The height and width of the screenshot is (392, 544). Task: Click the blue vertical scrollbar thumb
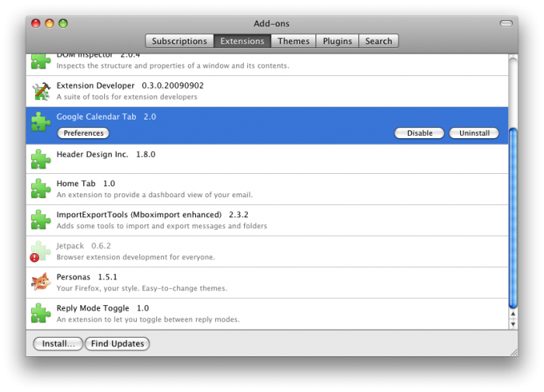pos(513,218)
